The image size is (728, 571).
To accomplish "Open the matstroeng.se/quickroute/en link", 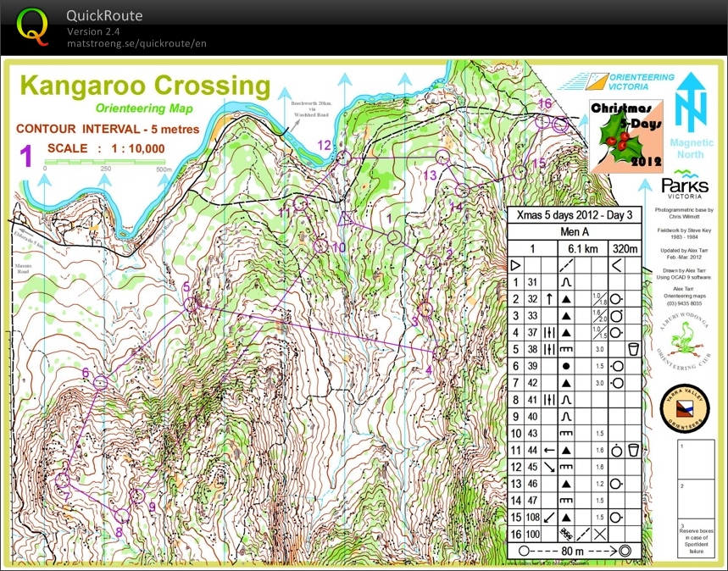I will pyautogui.click(x=136, y=43).
